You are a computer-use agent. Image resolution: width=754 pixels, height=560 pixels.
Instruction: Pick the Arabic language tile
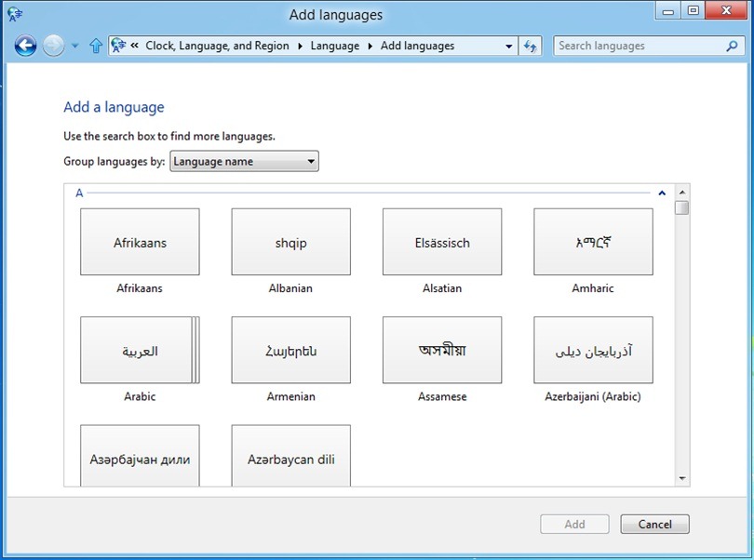(140, 351)
